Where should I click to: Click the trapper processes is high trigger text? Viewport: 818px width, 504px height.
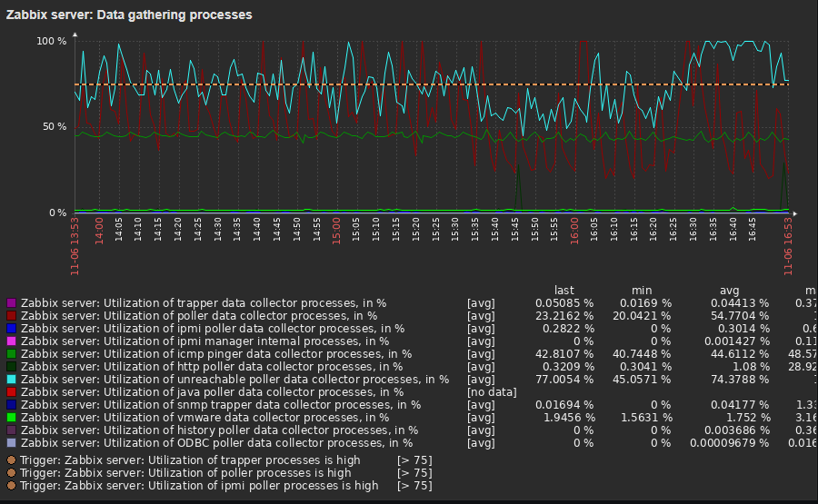click(190, 460)
